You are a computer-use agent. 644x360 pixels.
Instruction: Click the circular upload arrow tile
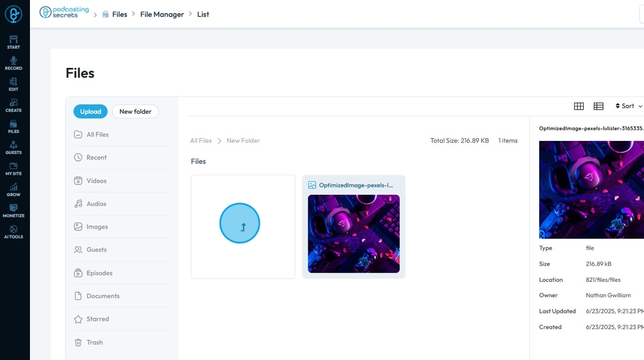(239, 223)
